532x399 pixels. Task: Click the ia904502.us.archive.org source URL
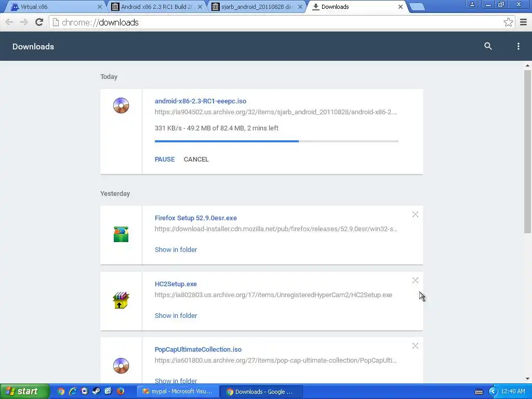(275, 112)
